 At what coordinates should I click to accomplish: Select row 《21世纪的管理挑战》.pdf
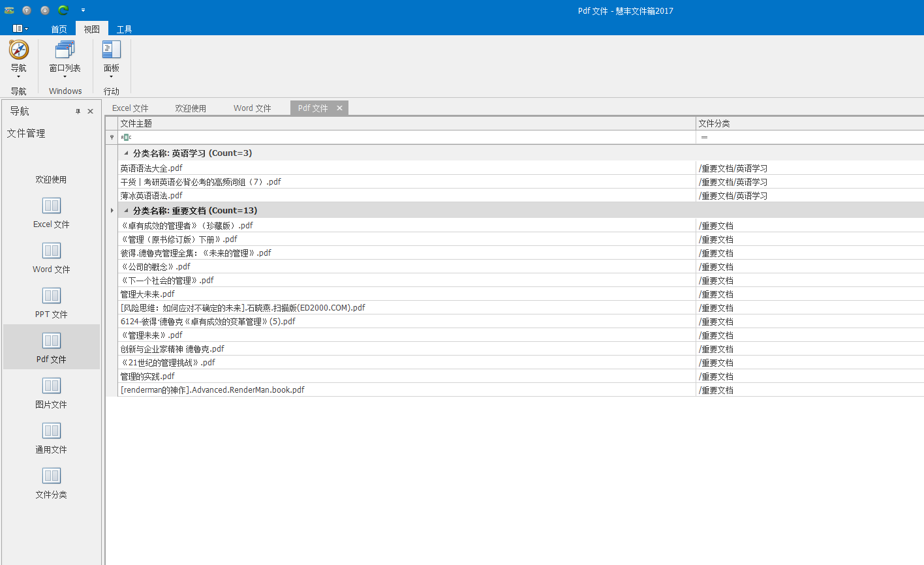(407, 362)
